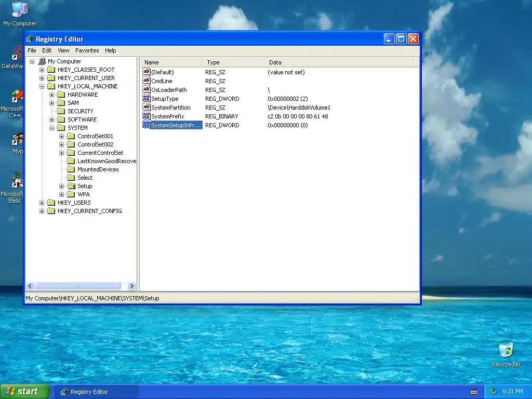
Task: Click the HARDWARE folder icon
Action: pyautogui.click(x=61, y=95)
